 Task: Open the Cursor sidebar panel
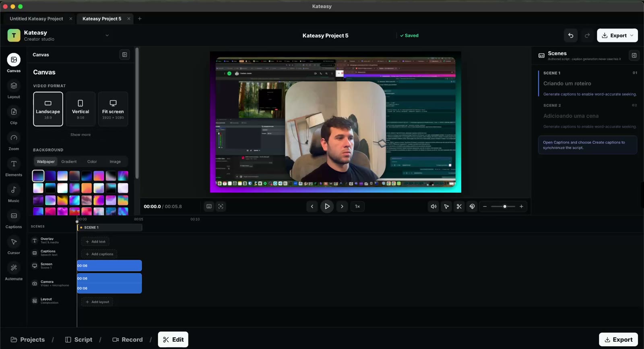tap(14, 245)
